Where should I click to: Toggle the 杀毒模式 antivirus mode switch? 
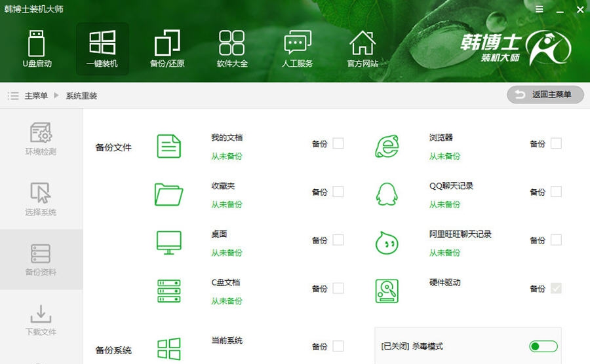pos(543,346)
